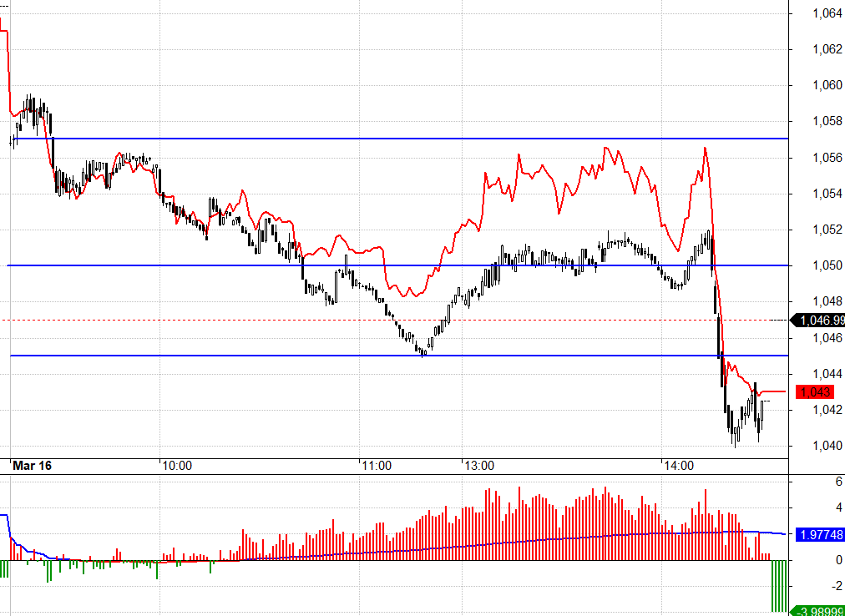Viewport: 845px width, 616px height.
Task: Click the black 1,046.99 current price tag
Action: [x=819, y=320]
